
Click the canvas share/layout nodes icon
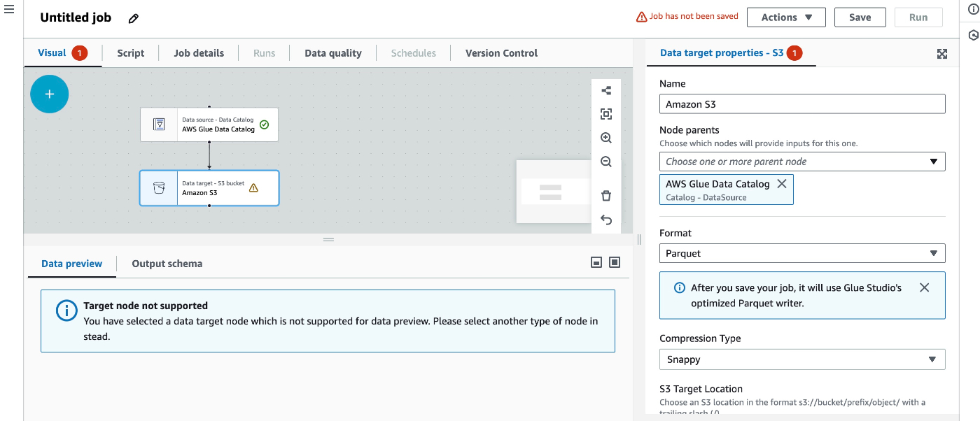(606, 90)
